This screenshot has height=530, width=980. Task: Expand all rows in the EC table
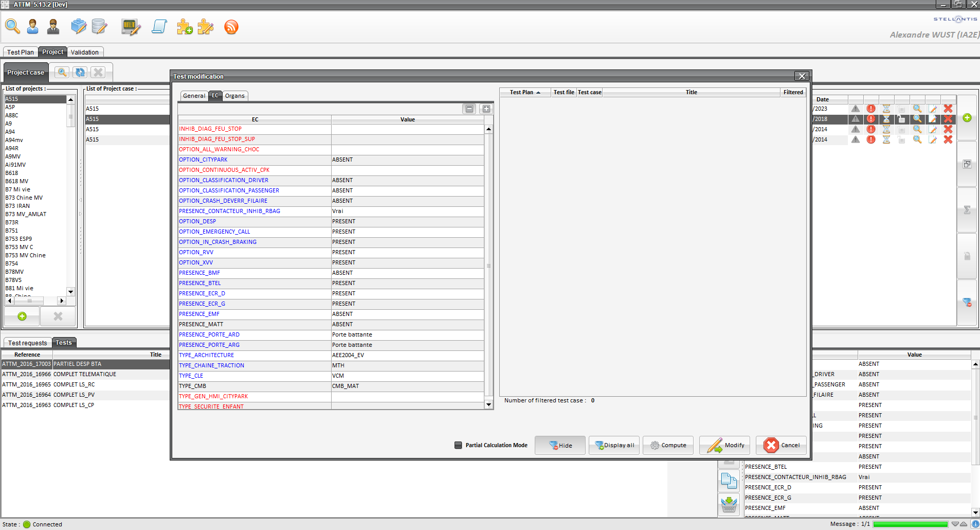(x=486, y=109)
